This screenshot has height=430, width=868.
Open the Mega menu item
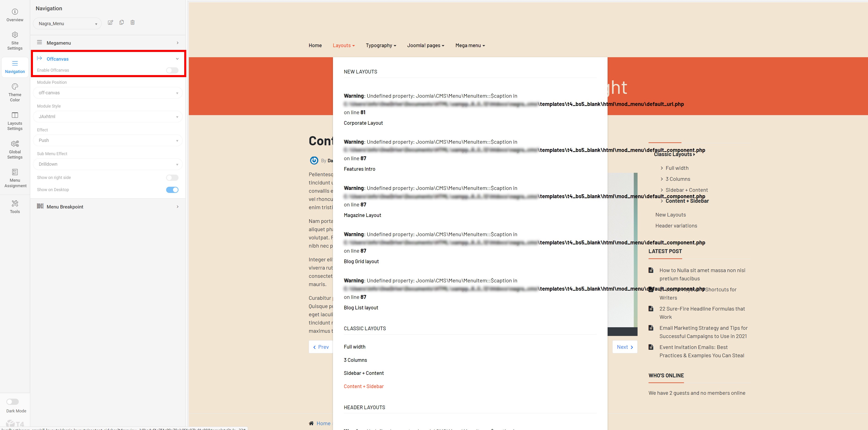pyautogui.click(x=470, y=46)
